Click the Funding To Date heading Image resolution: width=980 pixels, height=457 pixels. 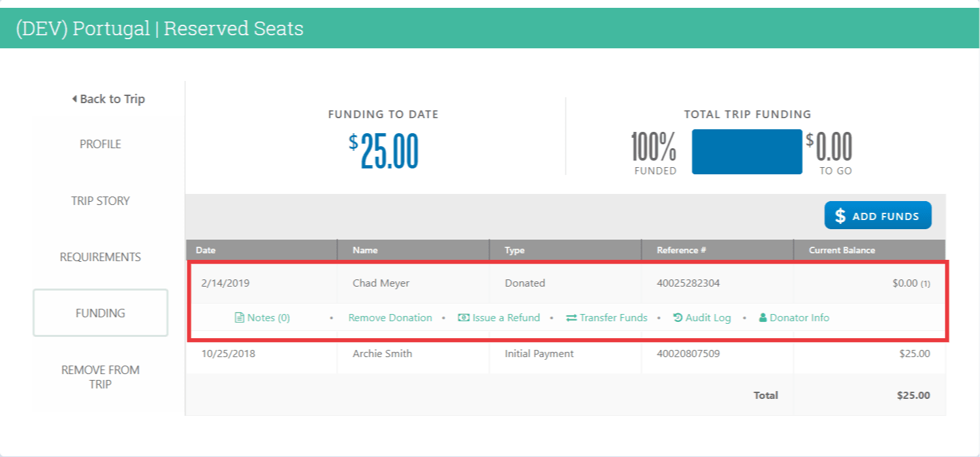tap(383, 114)
